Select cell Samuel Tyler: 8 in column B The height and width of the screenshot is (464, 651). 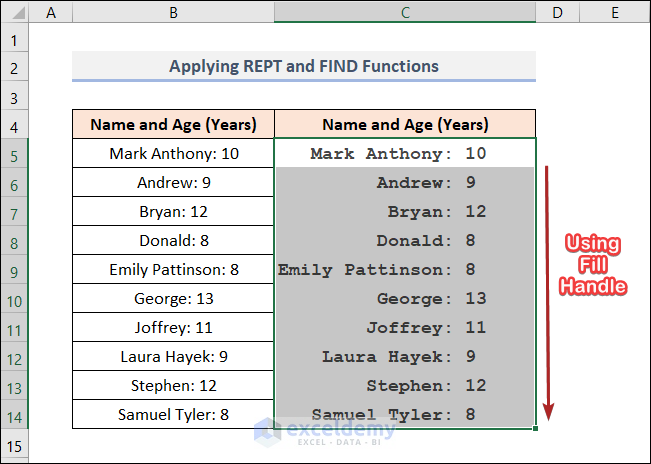(174, 414)
